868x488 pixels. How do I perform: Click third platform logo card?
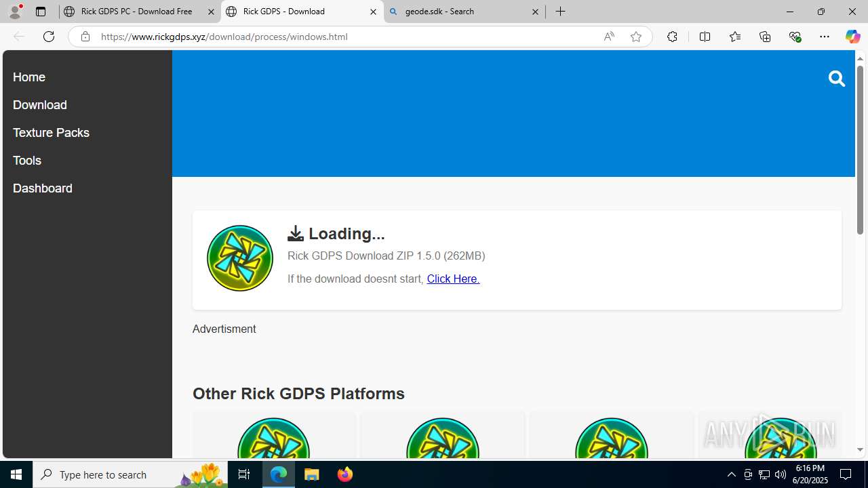[611, 435]
